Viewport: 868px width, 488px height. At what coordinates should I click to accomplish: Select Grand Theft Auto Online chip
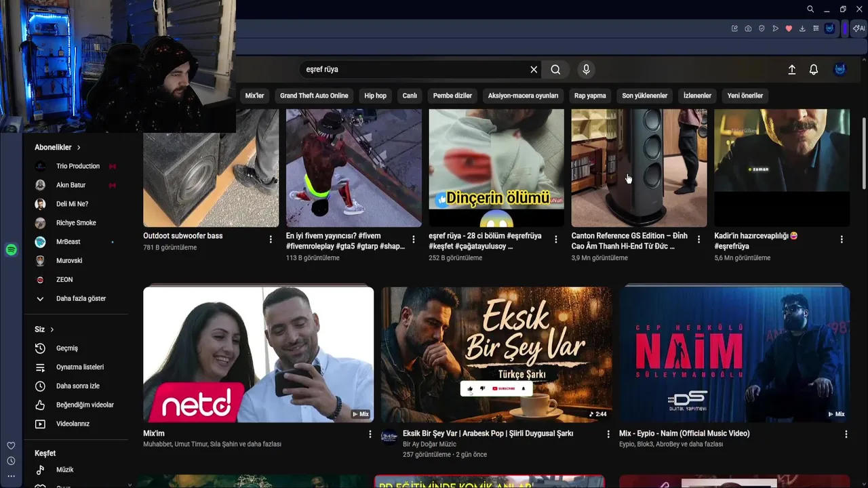(314, 96)
